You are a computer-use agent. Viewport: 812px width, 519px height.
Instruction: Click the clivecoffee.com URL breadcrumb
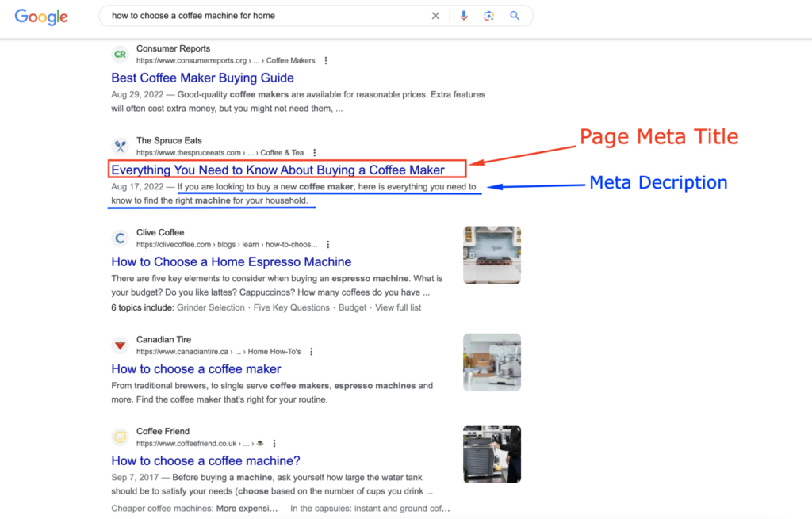(x=227, y=244)
